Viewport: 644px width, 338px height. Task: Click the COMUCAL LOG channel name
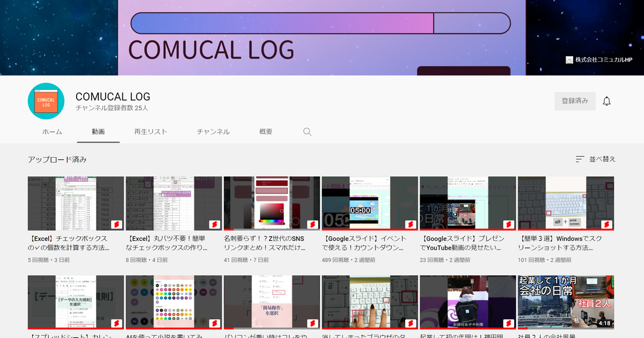(x=113, y=97)
